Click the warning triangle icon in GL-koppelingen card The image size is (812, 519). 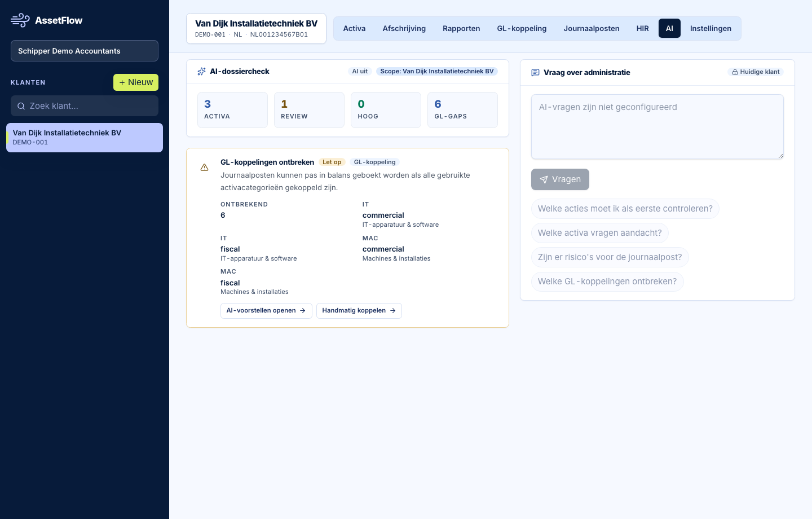205,168
